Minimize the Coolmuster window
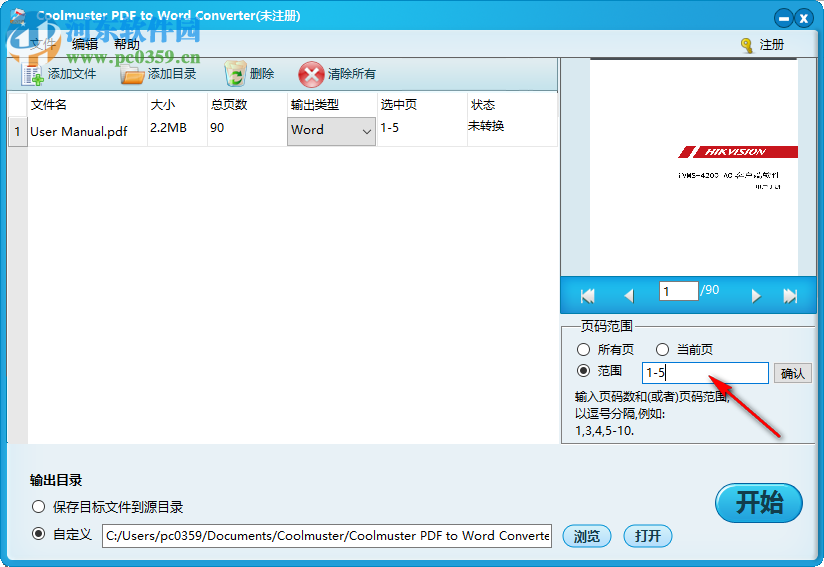The width and height of the screenshot is (824, 567). point(784,18)
